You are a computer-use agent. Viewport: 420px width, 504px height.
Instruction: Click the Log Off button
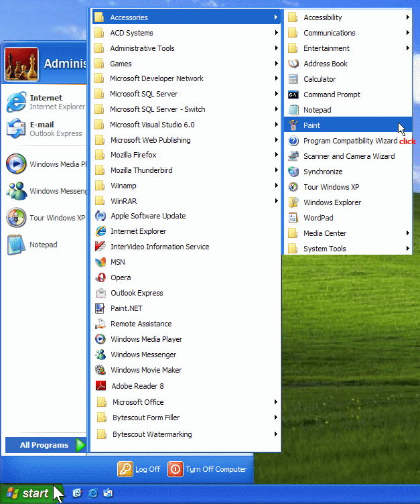tap(139, 469)
